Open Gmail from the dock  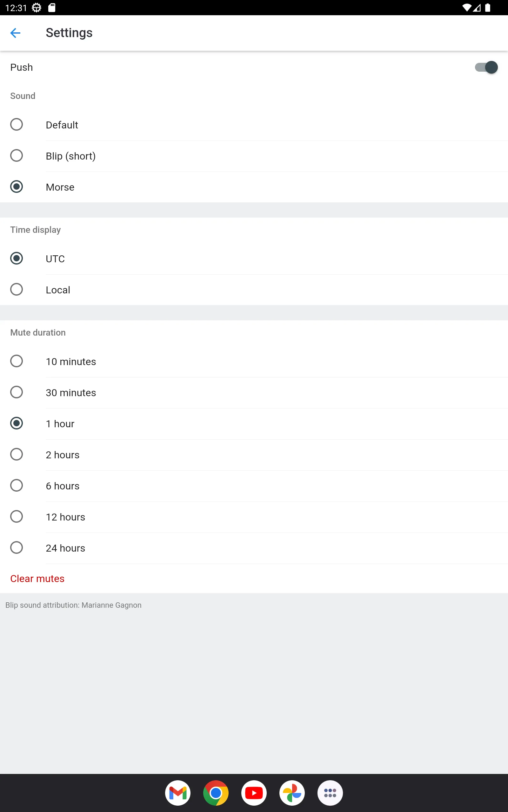pyautogui.click(x=178, y=793)
